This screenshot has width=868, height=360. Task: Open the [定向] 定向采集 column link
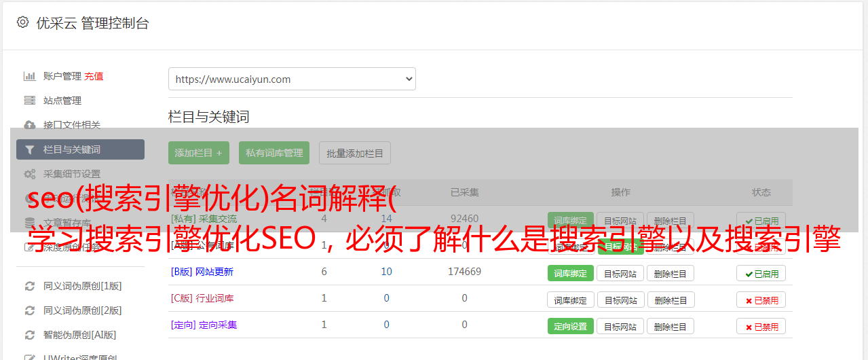[x=204, y=325]
